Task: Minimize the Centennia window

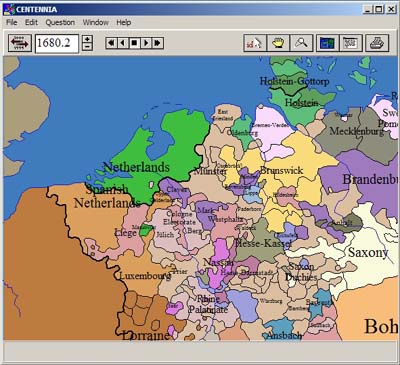Action: [367, 9]
